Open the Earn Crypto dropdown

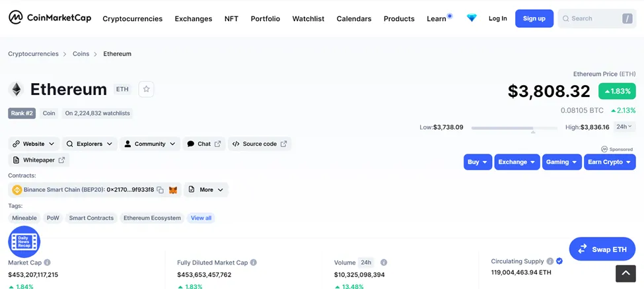610,162
